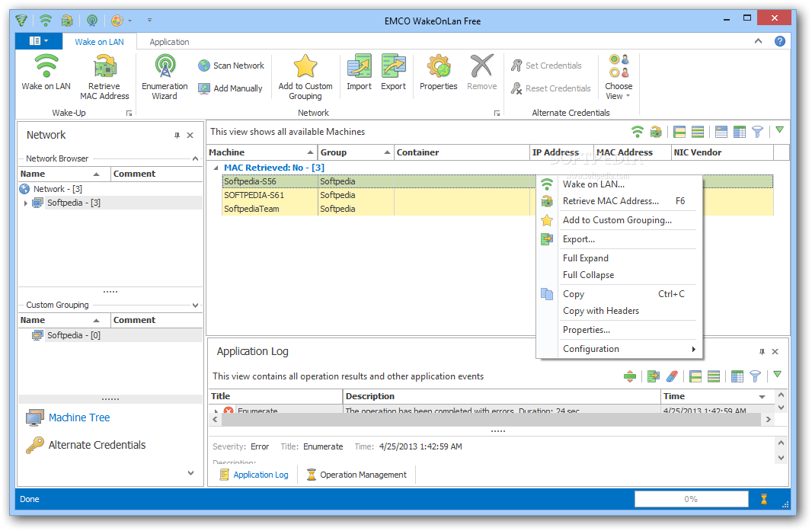The width and height of the screenshot is (812, 531).
Task: Click the log horizontal scrollbar right arrow
Action: click(x=769, y=419)
